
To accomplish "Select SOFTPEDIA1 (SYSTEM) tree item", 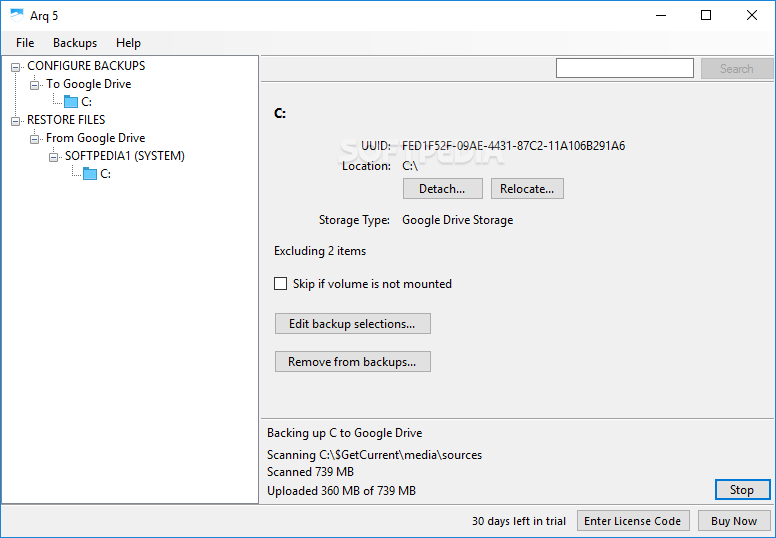I will click(x=125, y=156).
